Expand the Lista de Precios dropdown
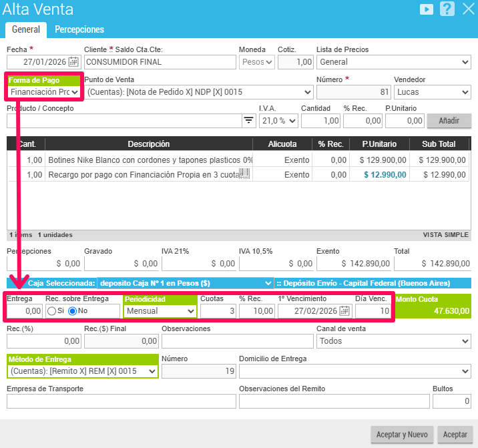This screenshot has width=478, height=448. point(393,62)
